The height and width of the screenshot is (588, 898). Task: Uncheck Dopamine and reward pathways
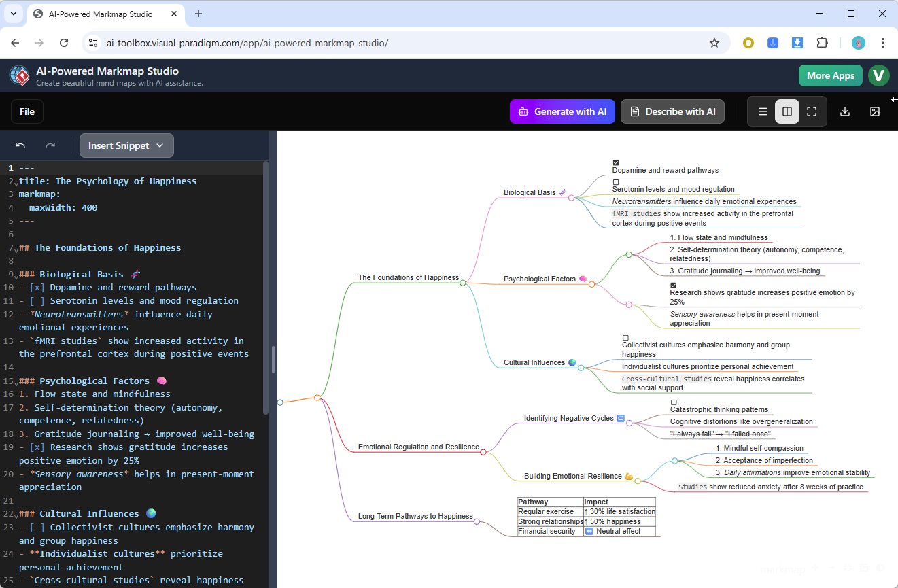tap(616, 162)
